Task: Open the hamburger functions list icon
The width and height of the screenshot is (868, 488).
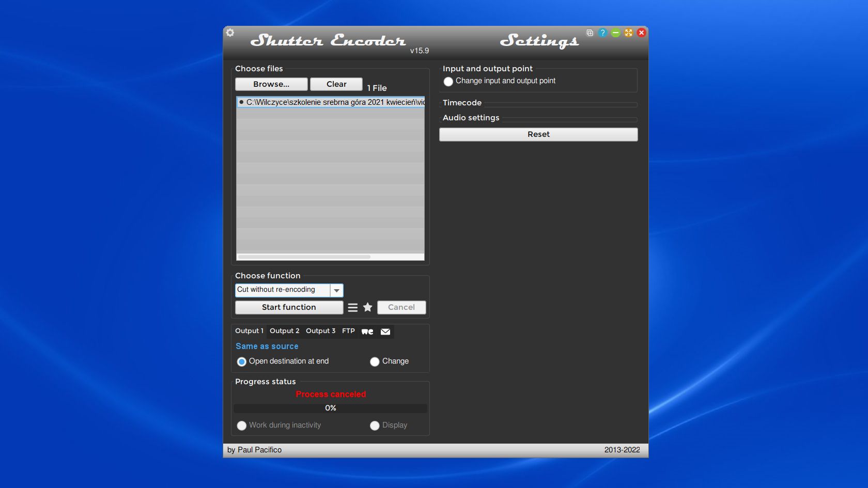Action: click(353, 308)
